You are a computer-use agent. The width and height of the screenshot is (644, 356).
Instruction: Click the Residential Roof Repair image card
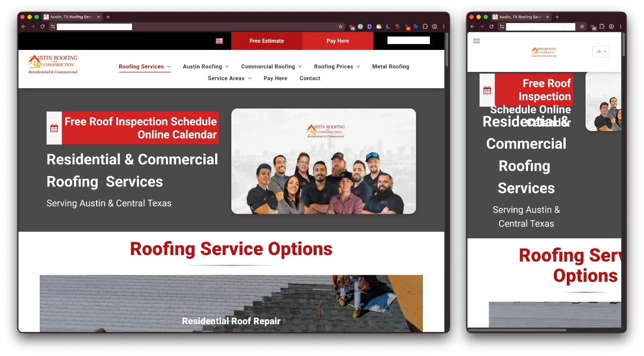(x=231, y=303)
